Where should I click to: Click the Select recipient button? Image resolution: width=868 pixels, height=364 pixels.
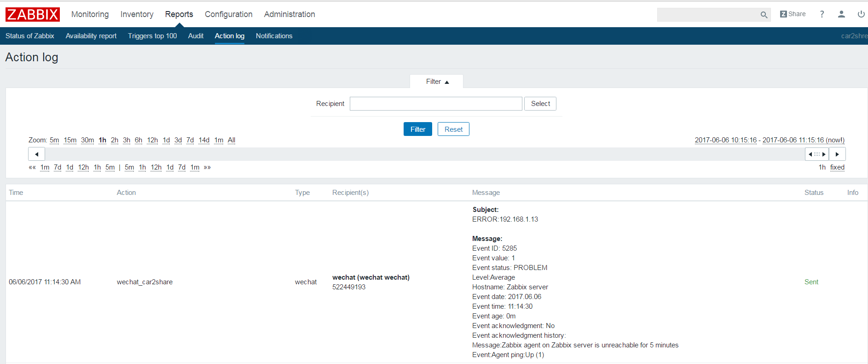coord(540,104)
